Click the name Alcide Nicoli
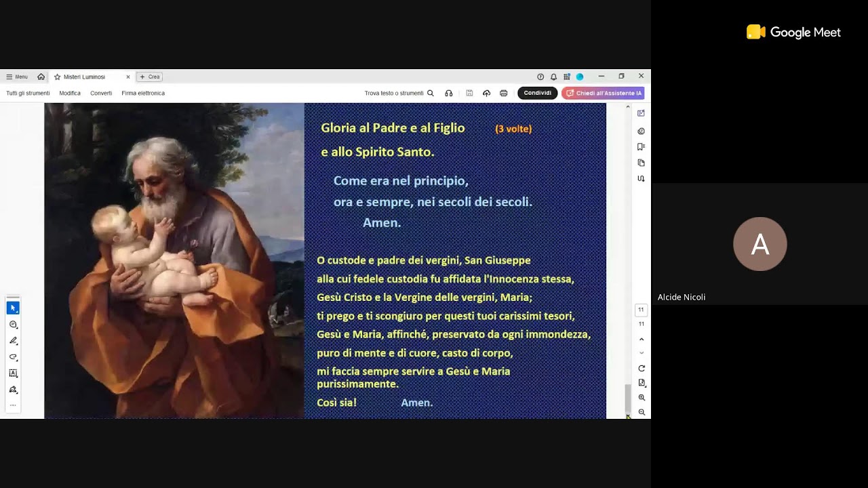 pos(682,297)
